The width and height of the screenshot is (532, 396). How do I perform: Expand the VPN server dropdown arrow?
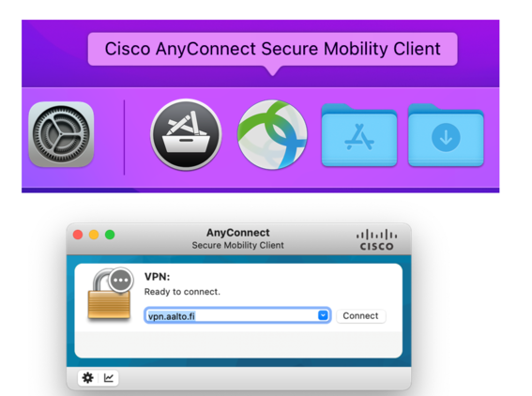tap(323, 315)
